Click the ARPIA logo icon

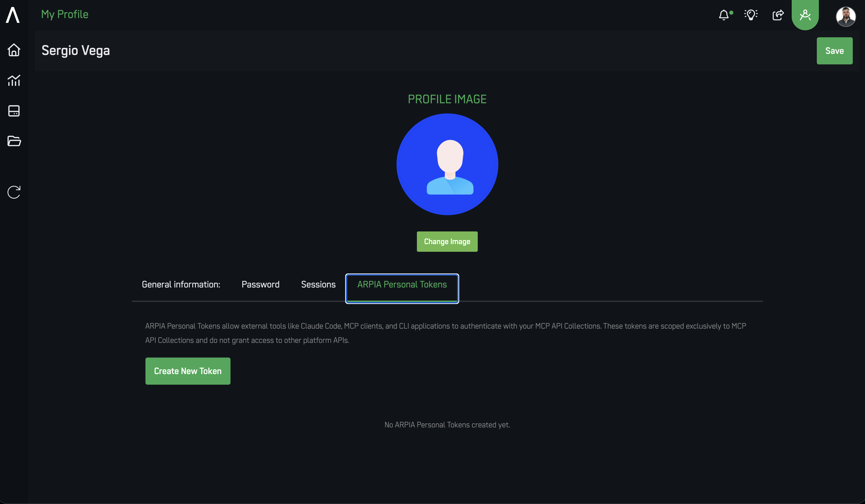[x=13, y=15]
